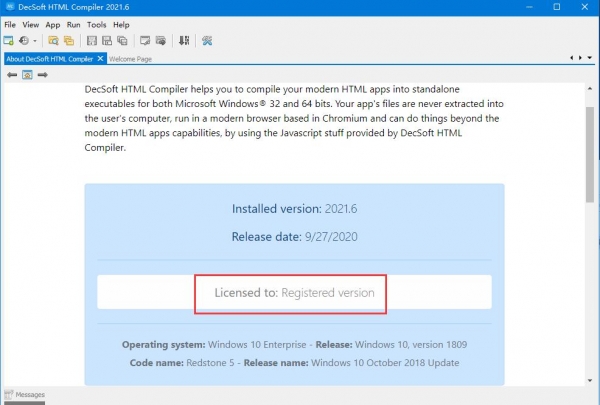The width and height of the screenshot is (600, 405).
Task: Click the scrollbar down arrow
Action: click(590, 379)
